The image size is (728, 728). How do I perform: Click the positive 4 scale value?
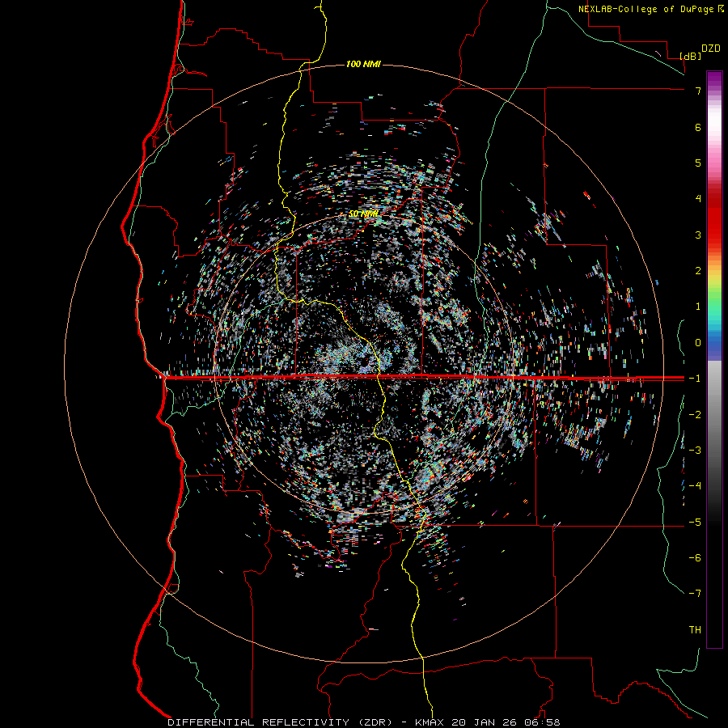pyautogui.click(x=698, y=199)
